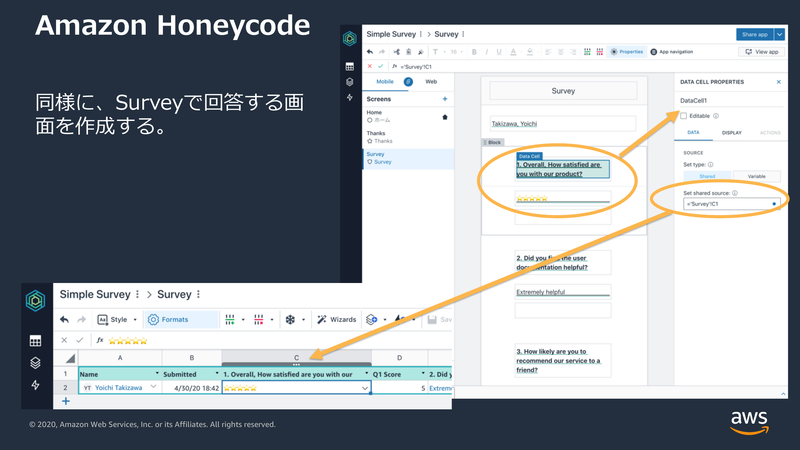Select Shared set type option
Image resolution: width=800 pixels, height=450 pixels.
click(707, 176)
